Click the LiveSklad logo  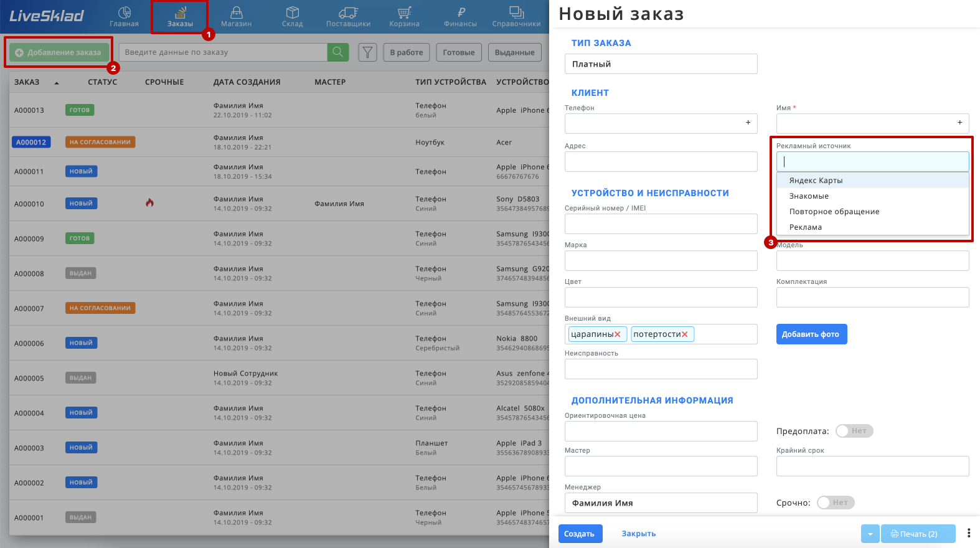(47, 16)
